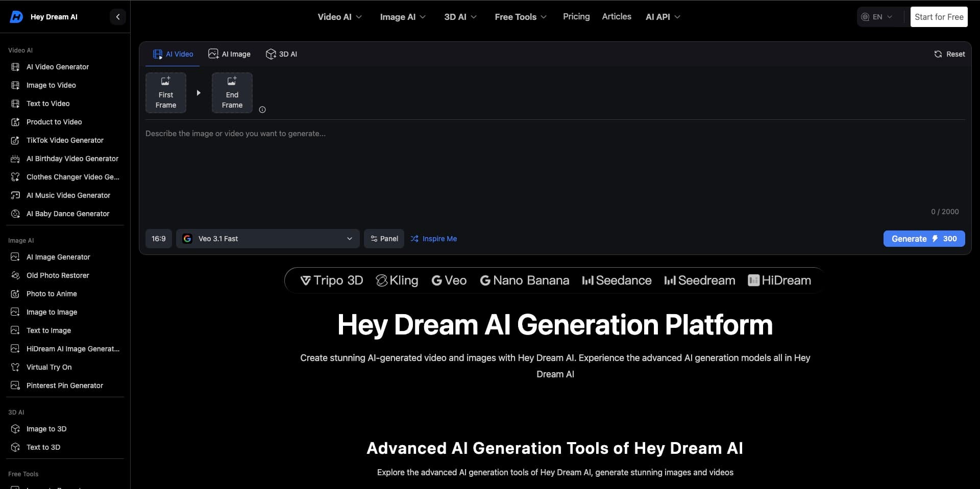Click the Clothes Changer Video icon
The image size is (980, 489).
(15, 177)
